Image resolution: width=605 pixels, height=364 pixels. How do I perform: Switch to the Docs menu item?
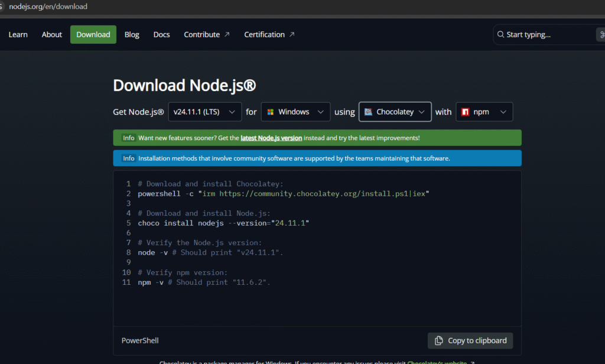[161, 34]
